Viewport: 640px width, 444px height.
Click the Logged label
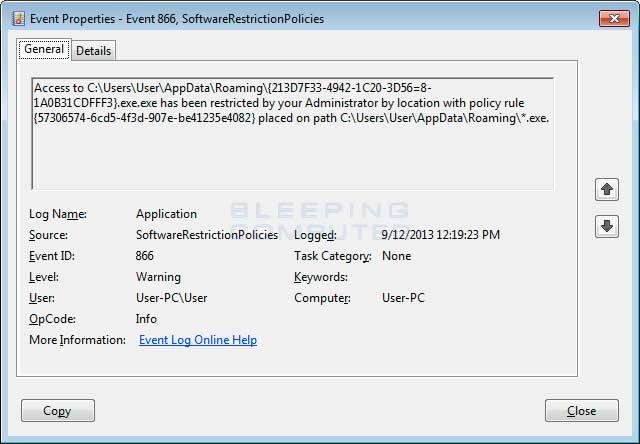pyautogui.click(x=316, y=235)
